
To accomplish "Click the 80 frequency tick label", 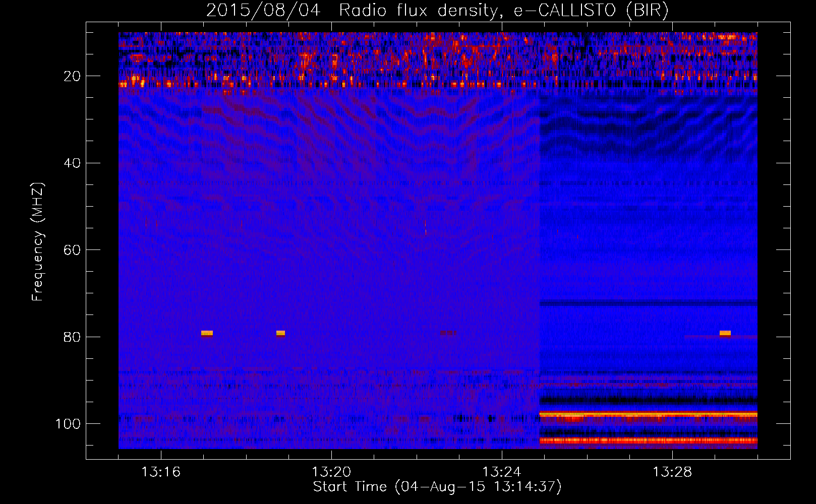I will [x=72, y=337].
